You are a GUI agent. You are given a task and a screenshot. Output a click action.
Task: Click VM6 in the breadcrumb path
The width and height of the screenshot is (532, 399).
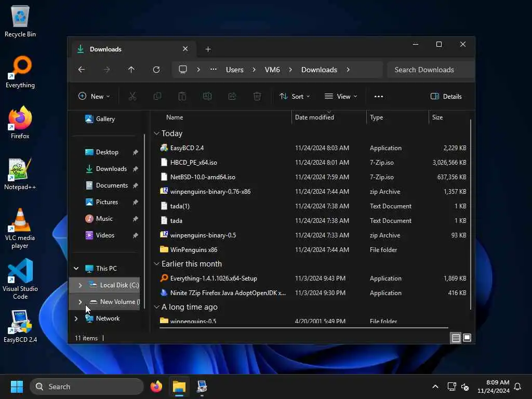272,70
